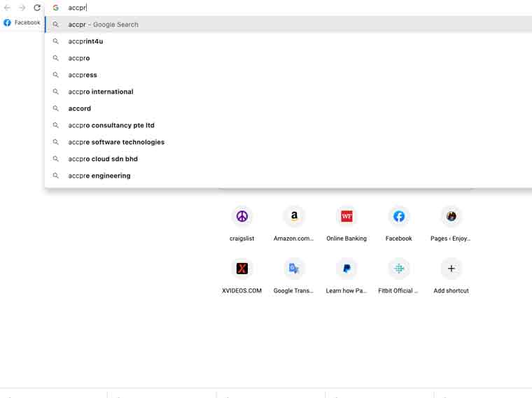Screen dimensions: 532x398
Task: Select accpre engineering suggestion
Action: (x=99, y=176)
